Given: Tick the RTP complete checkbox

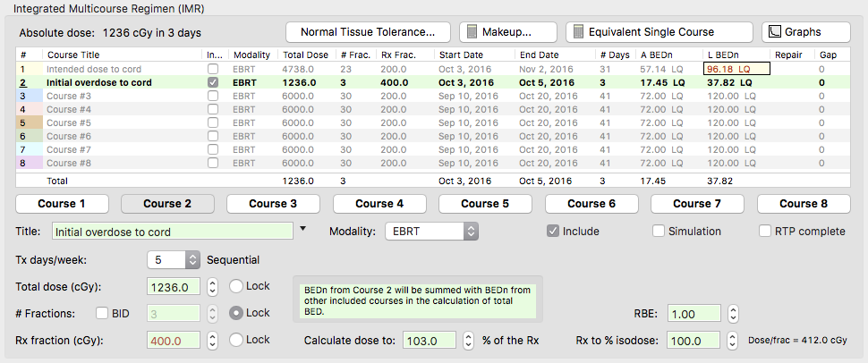Looking at the screenshot, I should [x=765, y=231].
